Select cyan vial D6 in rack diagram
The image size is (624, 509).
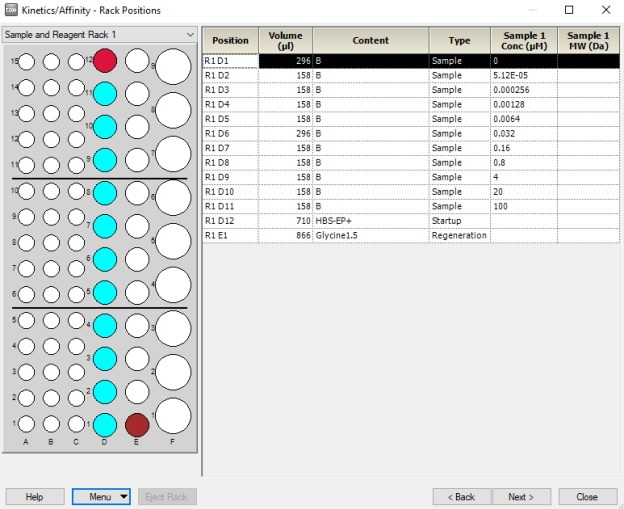(105, 259)
